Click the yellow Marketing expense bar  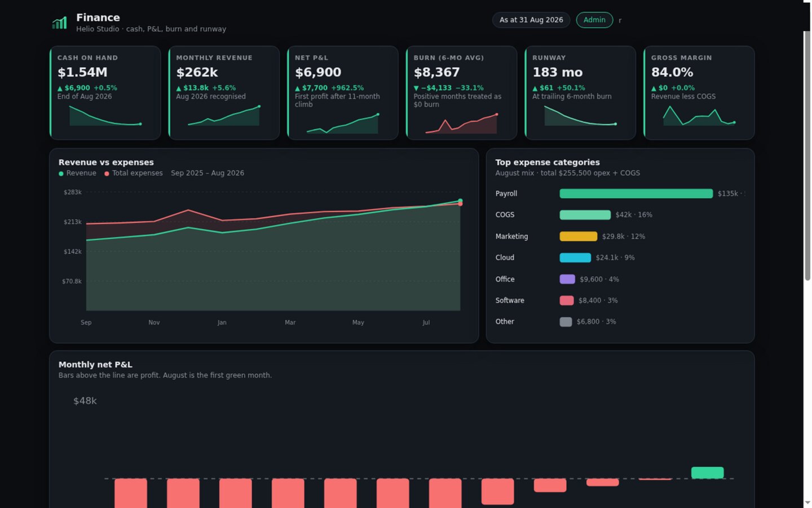[x=578, y=237]
